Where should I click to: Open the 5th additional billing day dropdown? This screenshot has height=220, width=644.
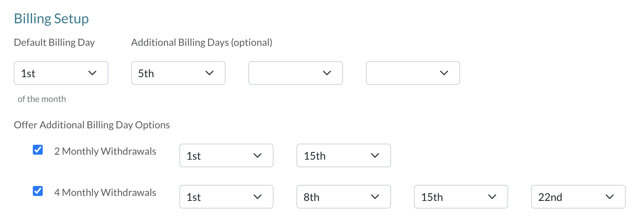coord(178,73)
